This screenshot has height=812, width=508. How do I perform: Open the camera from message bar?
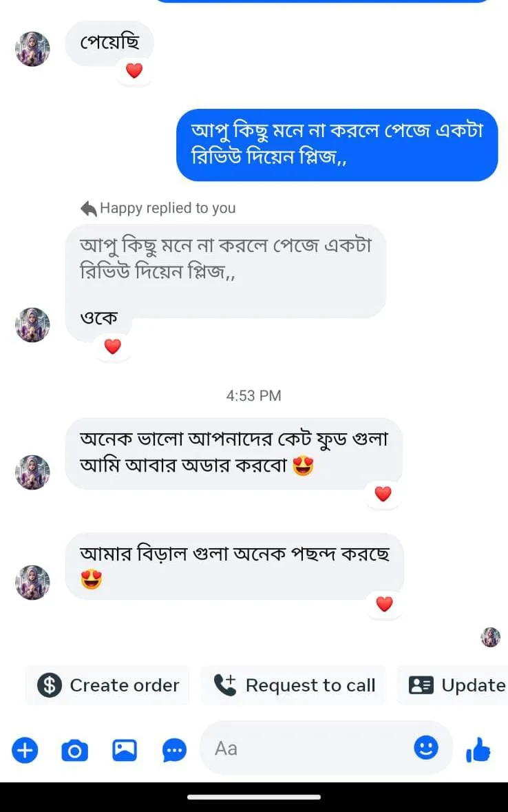(74, 749)
